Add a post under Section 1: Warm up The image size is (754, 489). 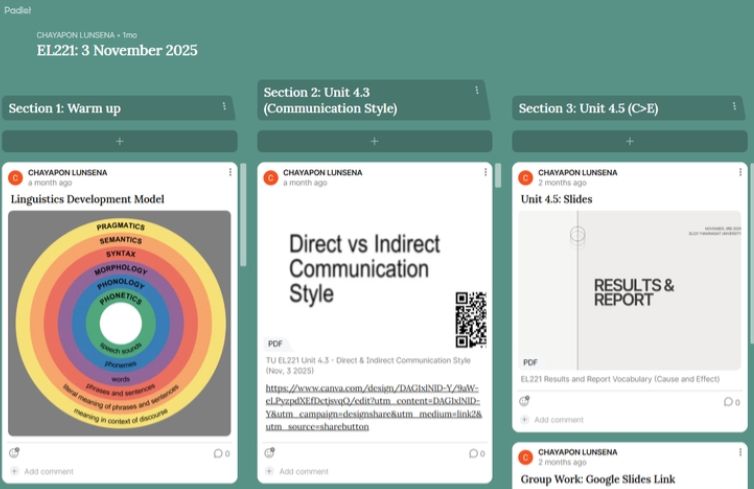[x=120, y=141]
